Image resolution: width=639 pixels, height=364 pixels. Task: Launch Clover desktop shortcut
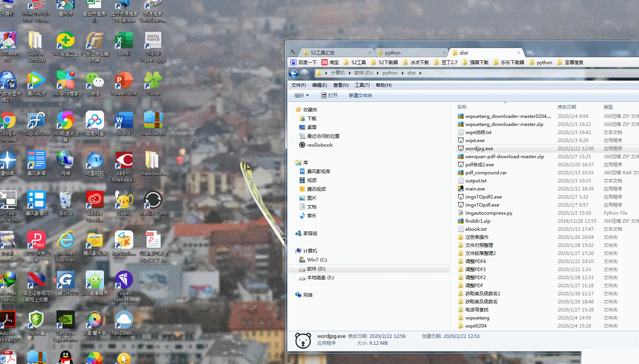[x=153, y=84]
